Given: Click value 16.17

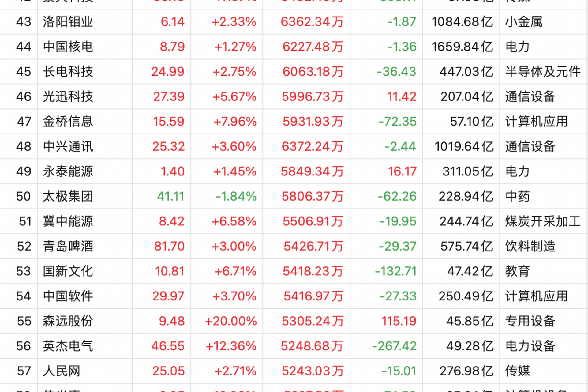Looking at the screenshot, I should (x=402, y=171).
